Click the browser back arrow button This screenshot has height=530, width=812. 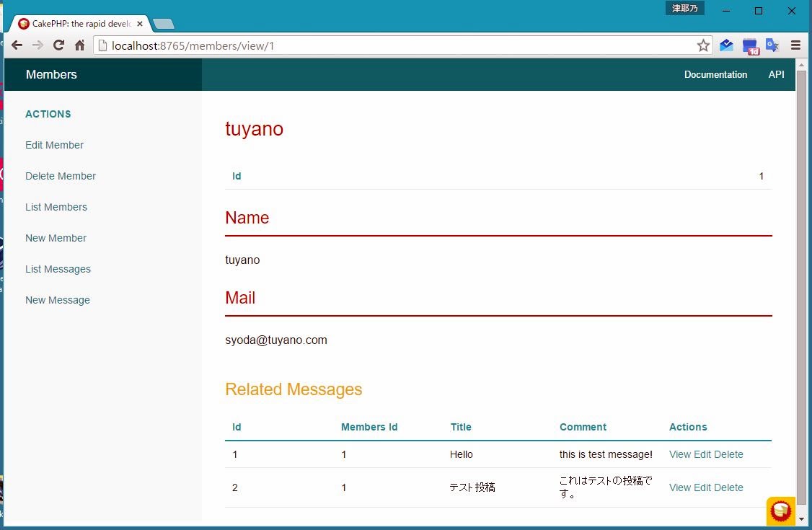point(17,45)
